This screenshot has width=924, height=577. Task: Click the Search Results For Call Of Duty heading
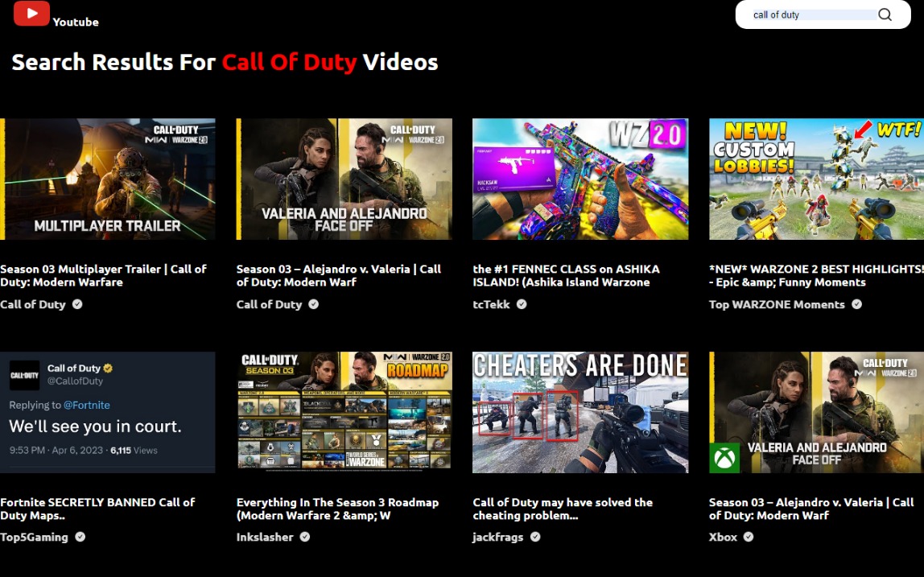pos(225,63)
